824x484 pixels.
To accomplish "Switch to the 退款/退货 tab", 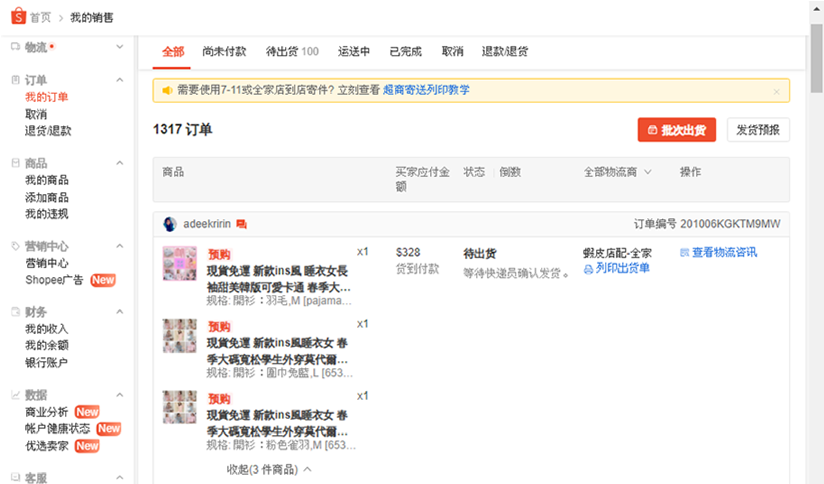I will (x=505, y=51).
